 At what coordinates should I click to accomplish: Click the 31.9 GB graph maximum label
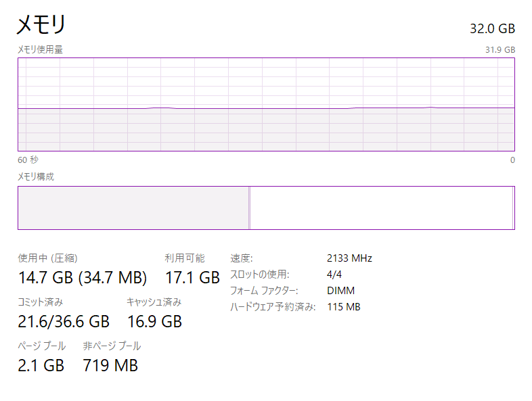coord(500,50)
